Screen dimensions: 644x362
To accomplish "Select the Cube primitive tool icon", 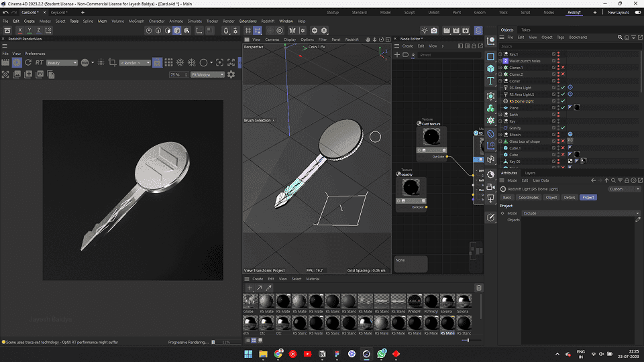I will (491, 69).
